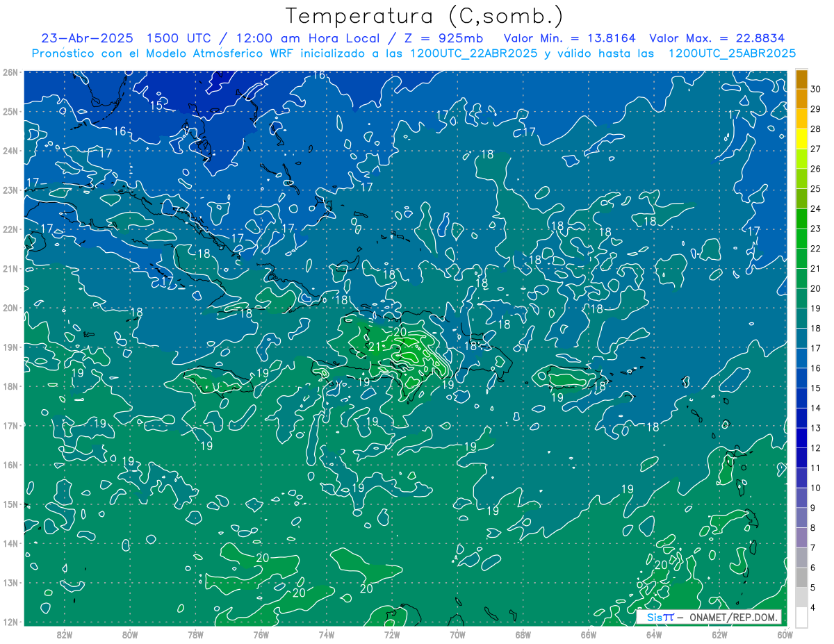The height and width of the screenshot is (644, 834).
Task: Click the "16N" latitude axis label
Action: click(10, 465)
